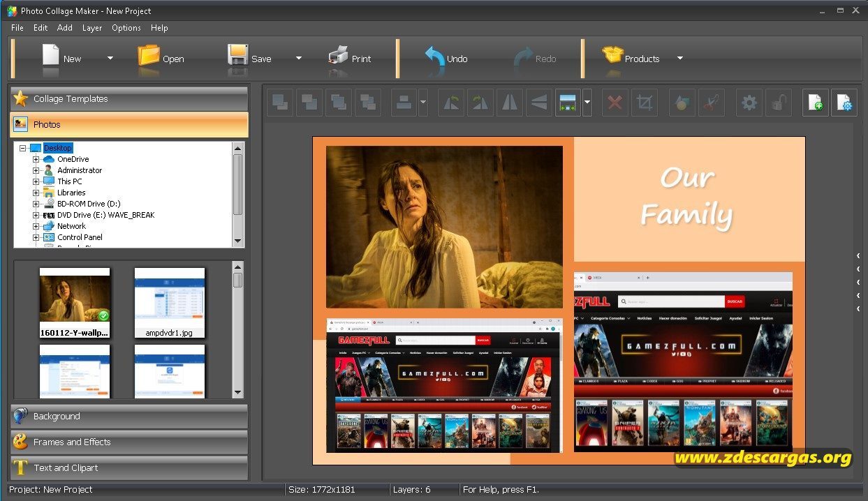The height and width of the screenshot is (501, 868).
Task: Click the thumbnail list scrollbar down arrow
Action: [237, 393]
